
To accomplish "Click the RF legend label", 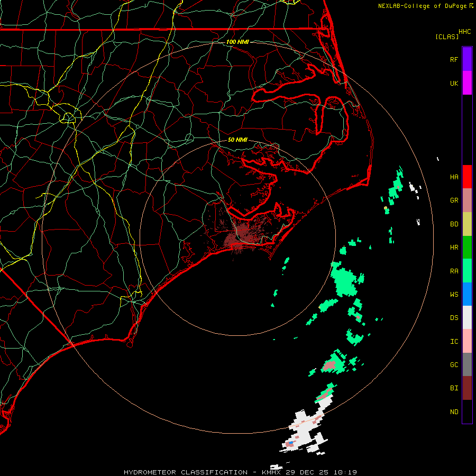I will [454, 59].
